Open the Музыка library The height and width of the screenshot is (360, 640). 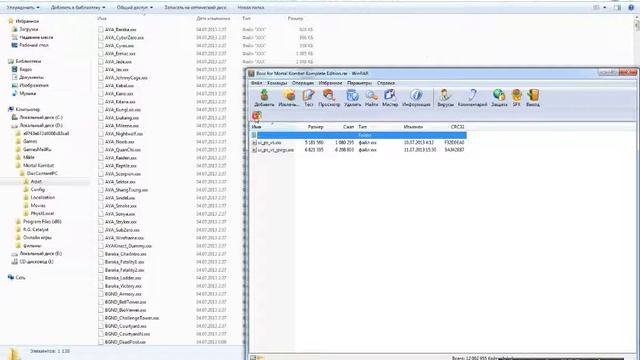[27, 93]
